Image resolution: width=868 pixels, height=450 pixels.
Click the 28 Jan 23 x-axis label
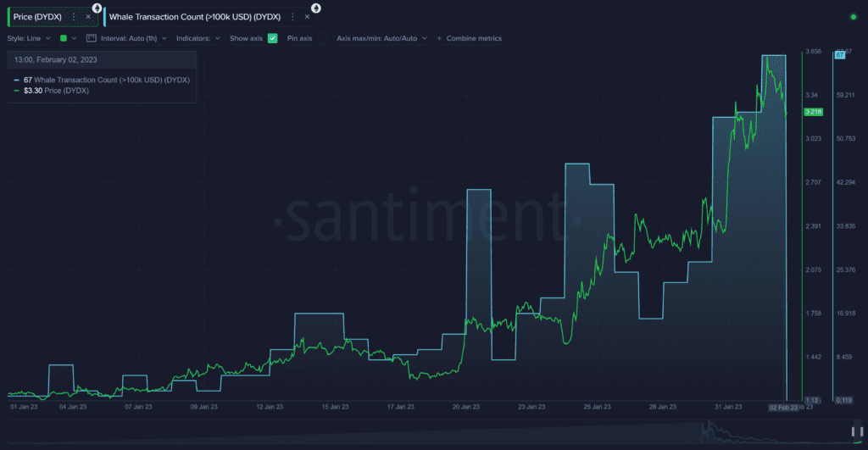click(x=663, y=407)
